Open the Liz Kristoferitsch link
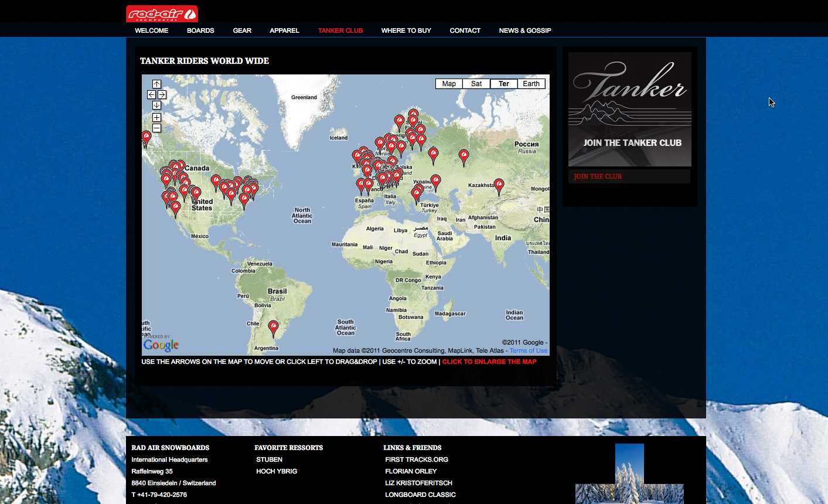 point(418,483)
